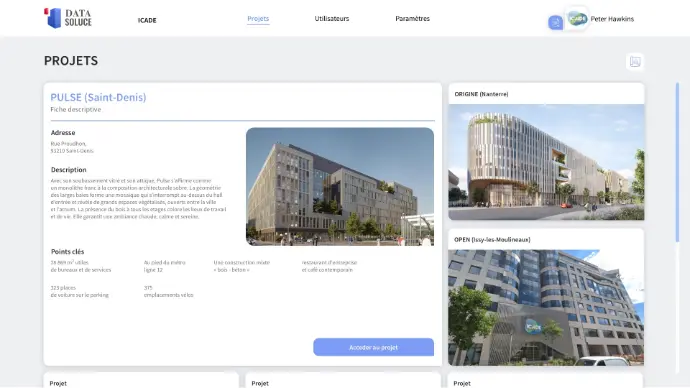Toggle the map view icon beside Projets heading
The image size is (690, 388).
click(x=635, y=62)
